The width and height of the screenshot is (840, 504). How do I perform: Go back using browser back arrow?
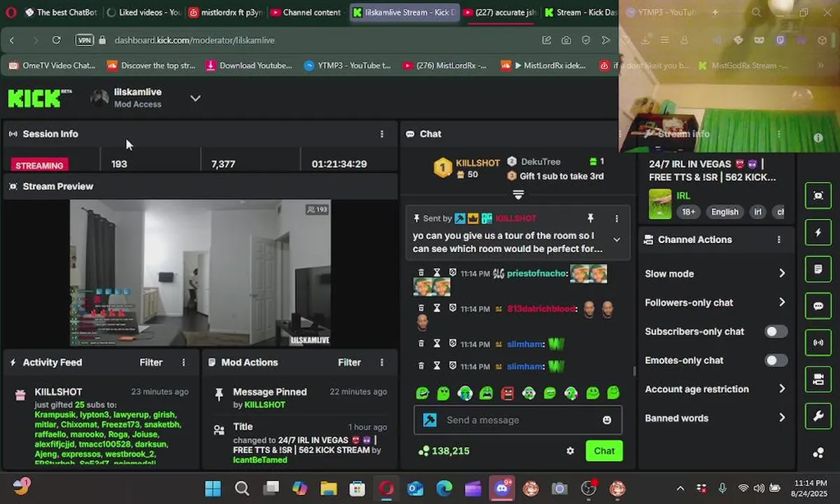(12, 41)
